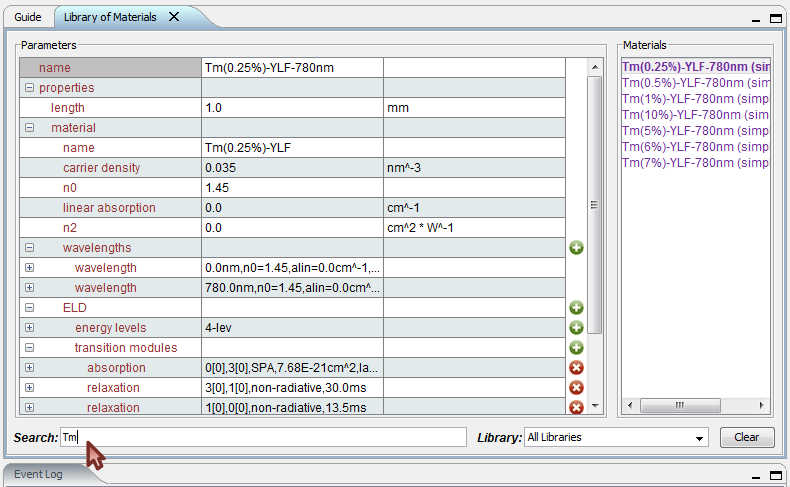Remove the 30.0ms relaxation row
Screen dimensions: 790x487
pyautogui.click(x=576, y=388)
